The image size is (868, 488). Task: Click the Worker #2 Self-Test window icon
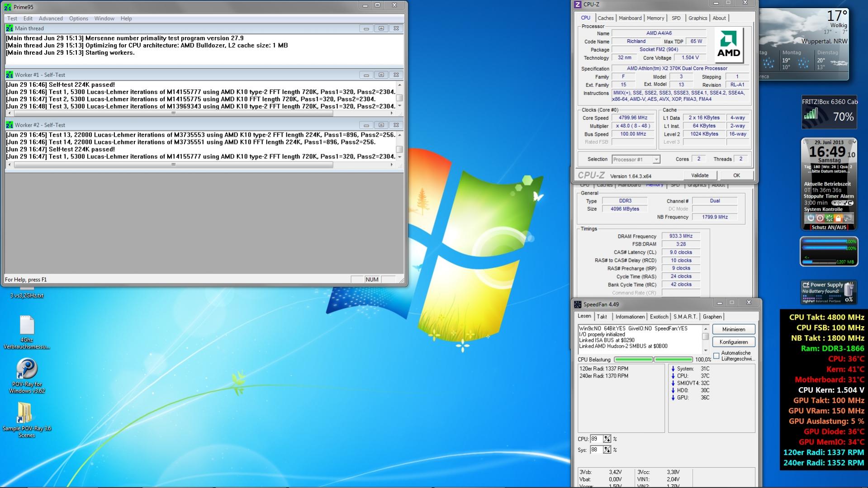point(9,125)
